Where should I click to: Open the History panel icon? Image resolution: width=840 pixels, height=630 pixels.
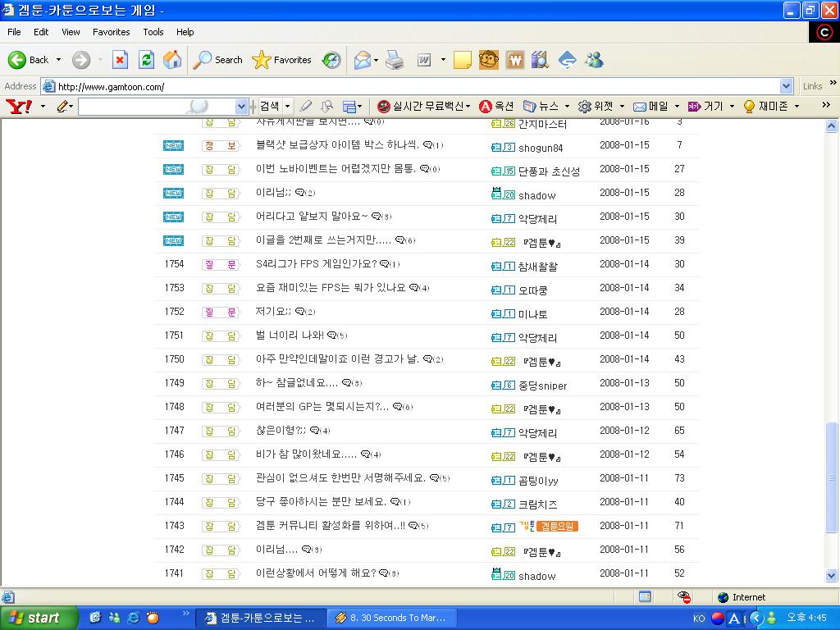pyautogui.click(x=331, y=60)
